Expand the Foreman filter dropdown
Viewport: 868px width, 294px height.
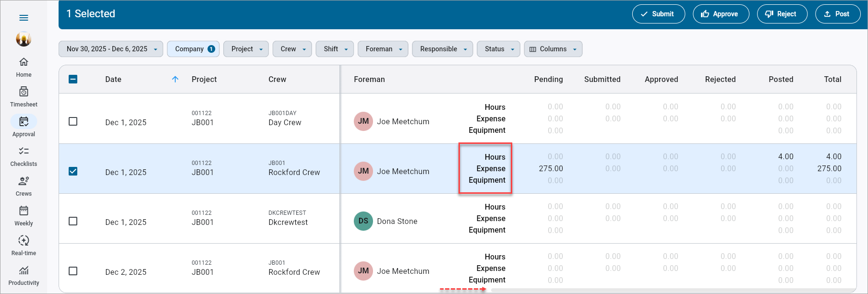click(383, 49)
